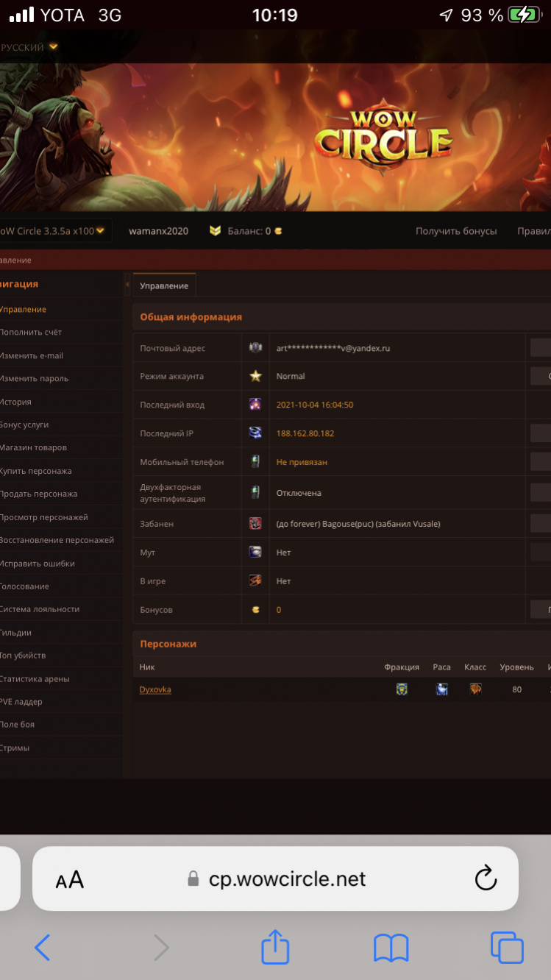Open WoW Circle 3.3.5a x100 realm dropdown
The width and height of the screenshot is (551, 980).
pyautogui.click(x=53, y=231)
